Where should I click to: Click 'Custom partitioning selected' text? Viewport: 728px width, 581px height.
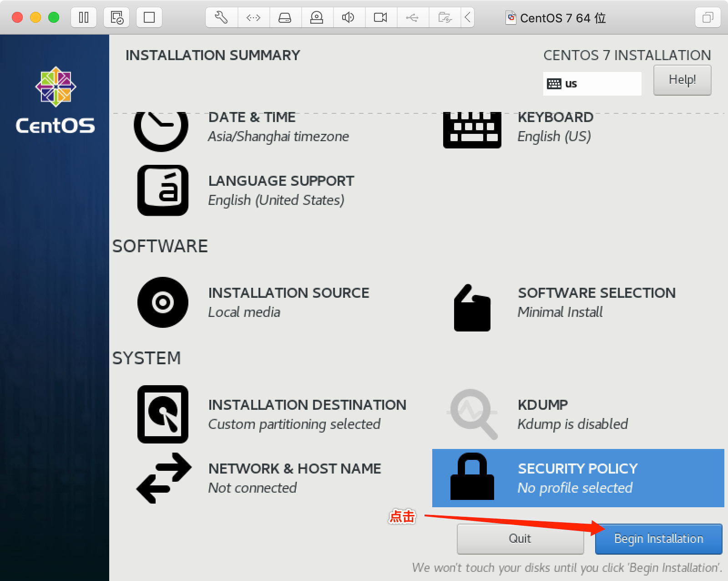tap(294, 424)
